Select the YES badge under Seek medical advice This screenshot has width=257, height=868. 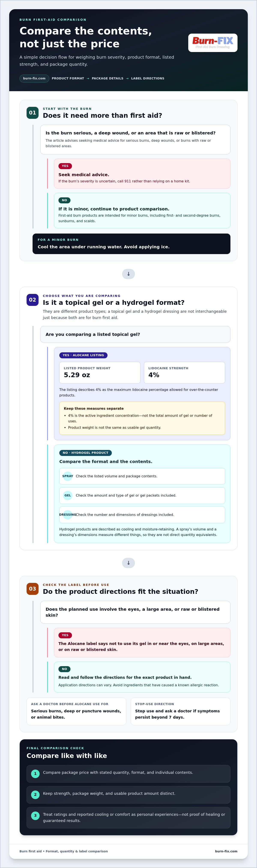(65, 166)
